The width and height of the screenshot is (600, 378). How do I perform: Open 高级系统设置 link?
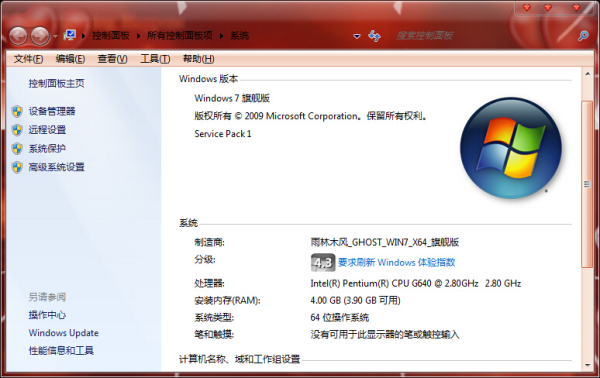(57, 167)
